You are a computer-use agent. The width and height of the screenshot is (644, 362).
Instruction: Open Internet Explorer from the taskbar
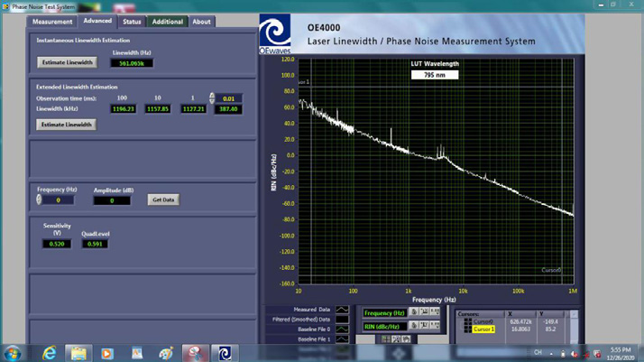[x=50, y=353]
